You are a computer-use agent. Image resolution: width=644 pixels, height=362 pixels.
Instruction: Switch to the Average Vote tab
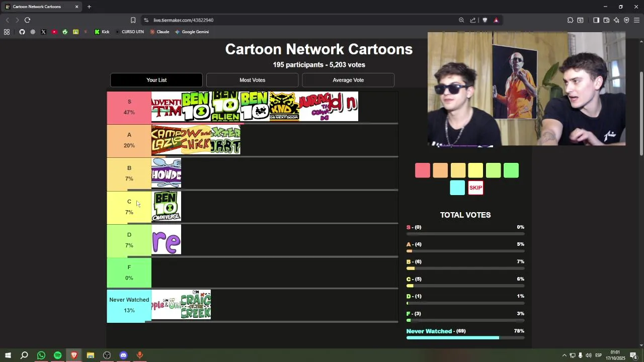coord(348,80)
